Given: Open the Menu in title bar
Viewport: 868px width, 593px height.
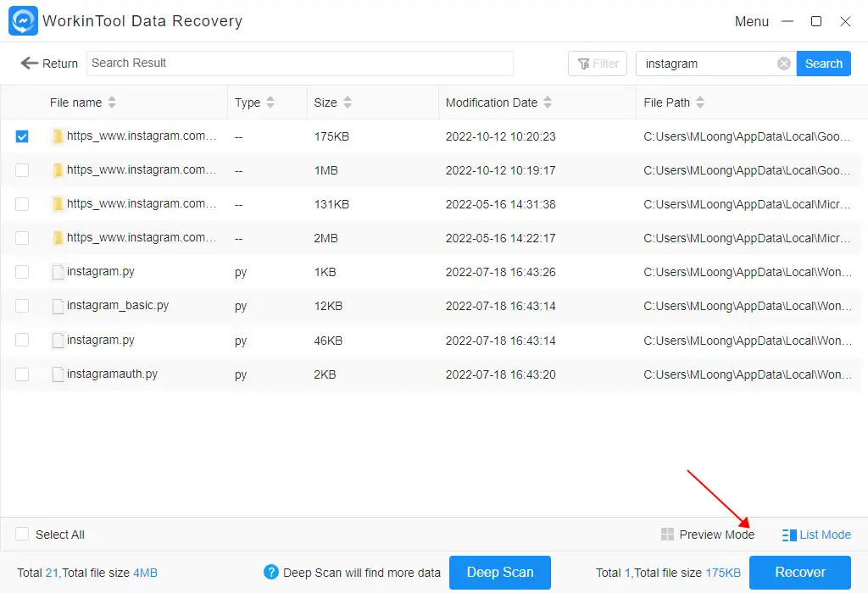Looking at the screenshot, I should pos(751,21).
